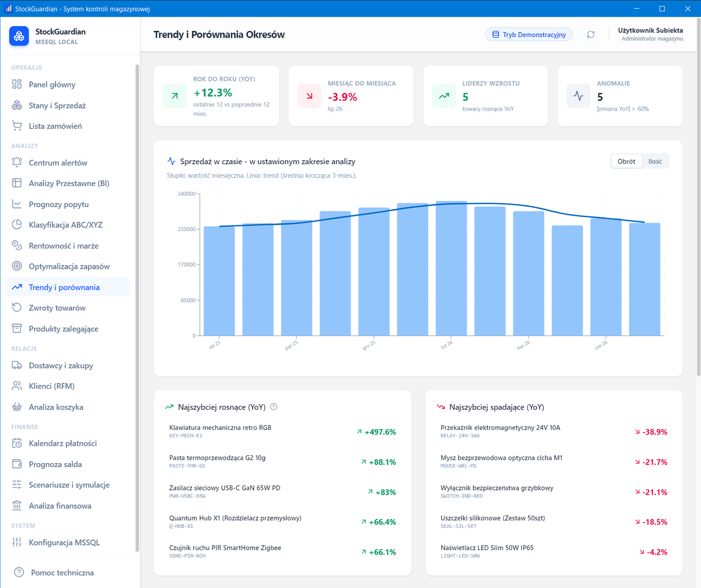Select the active Trendy i porównania item
This screenshot has height=588, width=701.
(x=67, y=287)
